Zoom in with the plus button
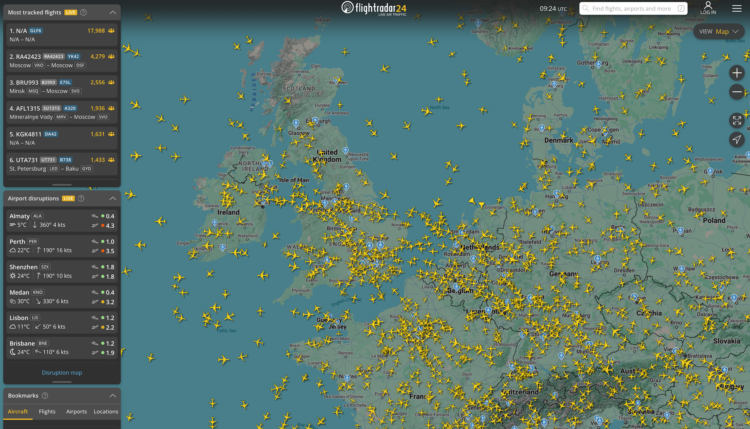 [x=737, y=73]
